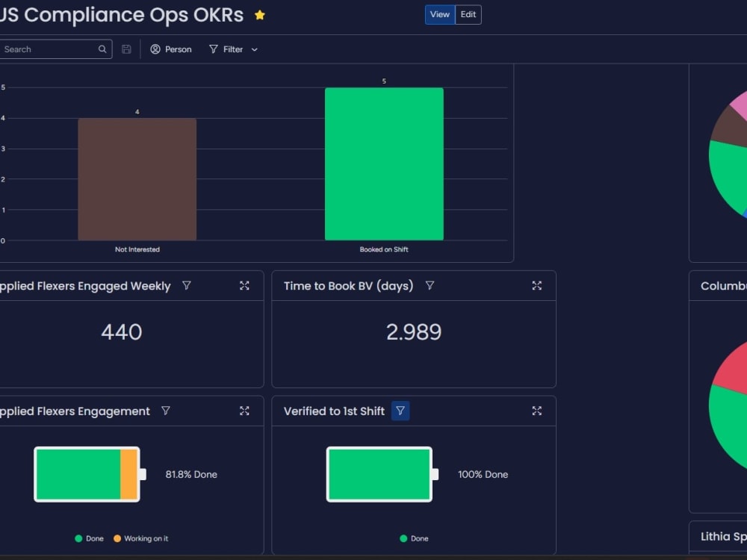Click the magnifier icon in search box
The image size is (747, 560).
[102, 49]
